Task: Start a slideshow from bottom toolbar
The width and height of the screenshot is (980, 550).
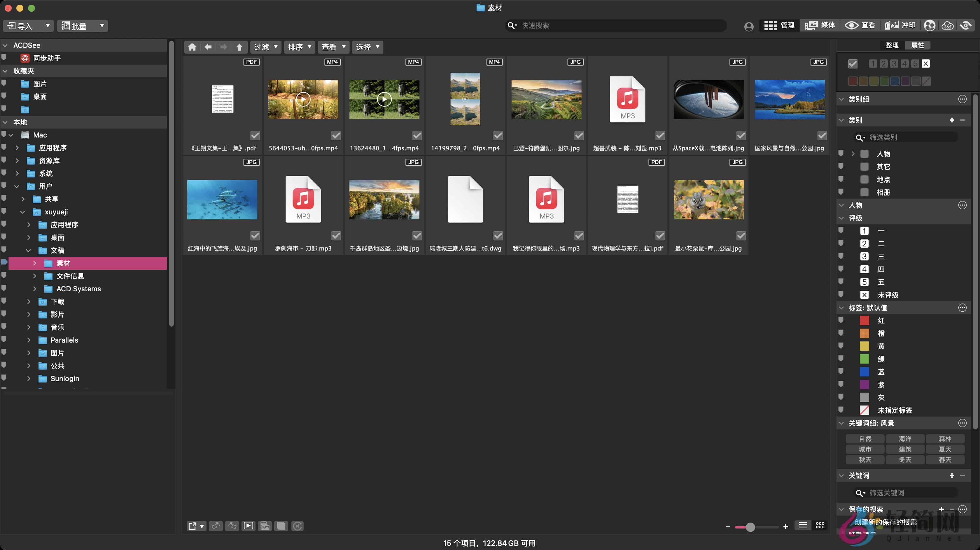Action: click(x=249, y=526)
